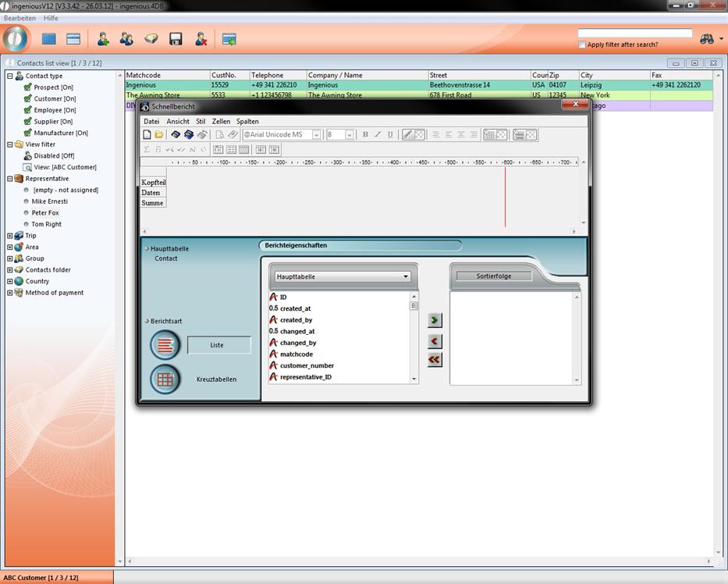Click the add new contact icon
The width and height of the screenshot is (728, 584).
click(102, 38)
